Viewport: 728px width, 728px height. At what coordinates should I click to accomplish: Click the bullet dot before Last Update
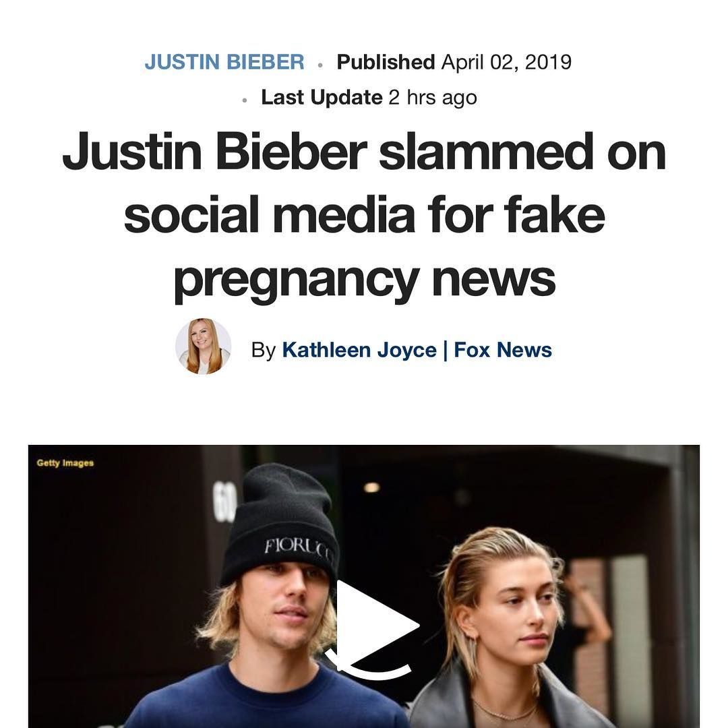[x=245, y=100]
